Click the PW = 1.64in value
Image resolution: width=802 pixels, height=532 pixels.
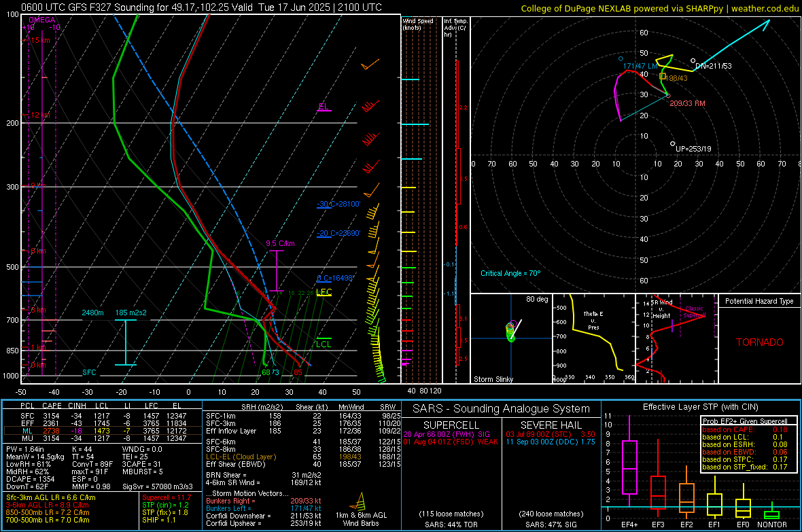pyautogui.click(x=24, y=449)
